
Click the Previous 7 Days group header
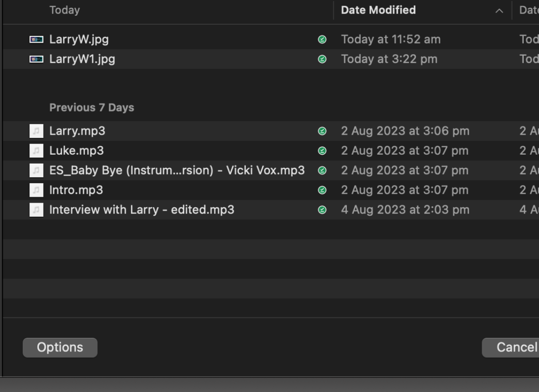coord(92,107)
